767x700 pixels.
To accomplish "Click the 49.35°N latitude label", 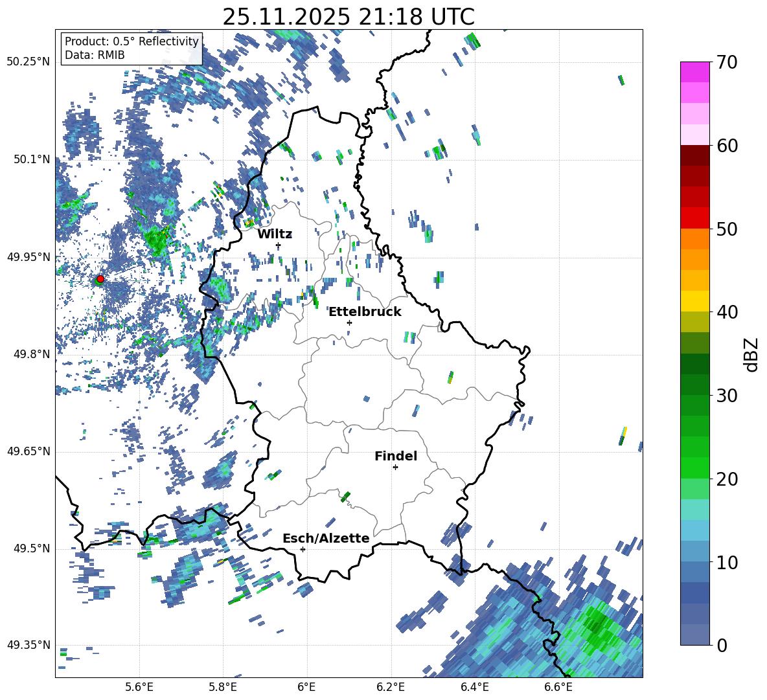I will coord(29,645).
